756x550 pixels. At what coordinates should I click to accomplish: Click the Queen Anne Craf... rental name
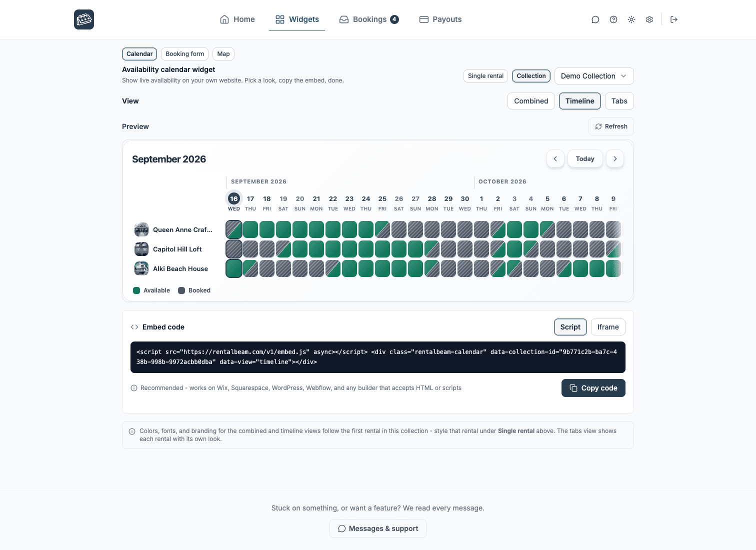point(182,229)
